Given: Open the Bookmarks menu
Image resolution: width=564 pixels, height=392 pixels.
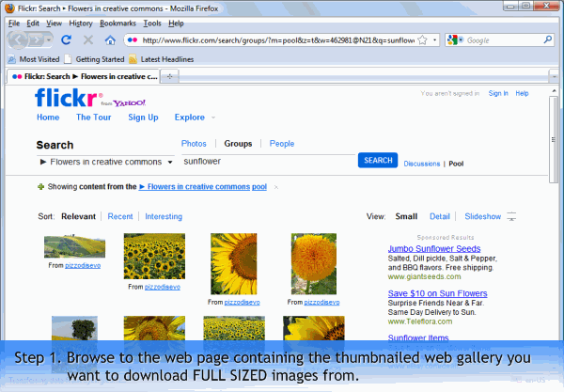Looking at the screenshot, I should (x=117, y=24).
